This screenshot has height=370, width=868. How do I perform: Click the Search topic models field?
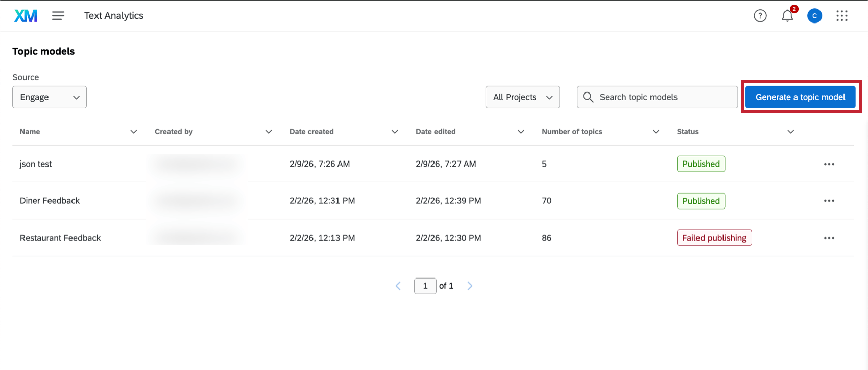point(664,97)
